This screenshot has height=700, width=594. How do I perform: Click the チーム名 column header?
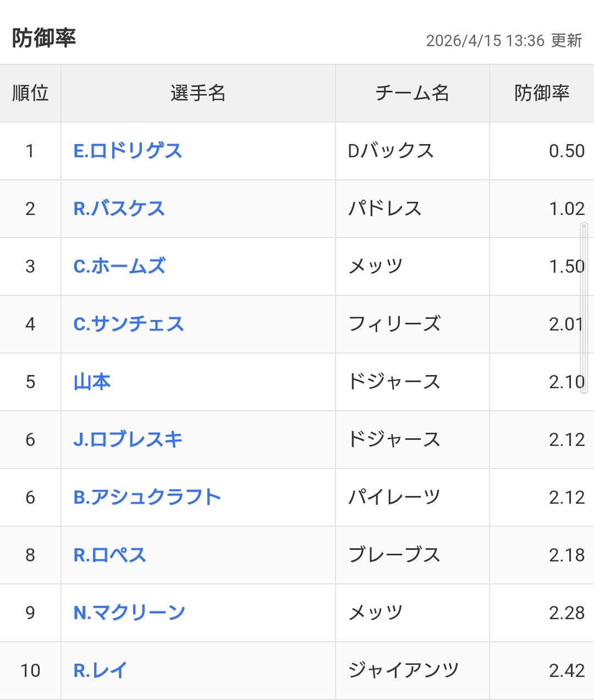[412, 93]
